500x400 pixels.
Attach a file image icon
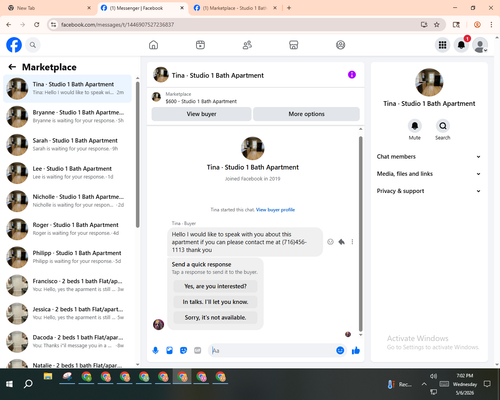tap(170, 350)
